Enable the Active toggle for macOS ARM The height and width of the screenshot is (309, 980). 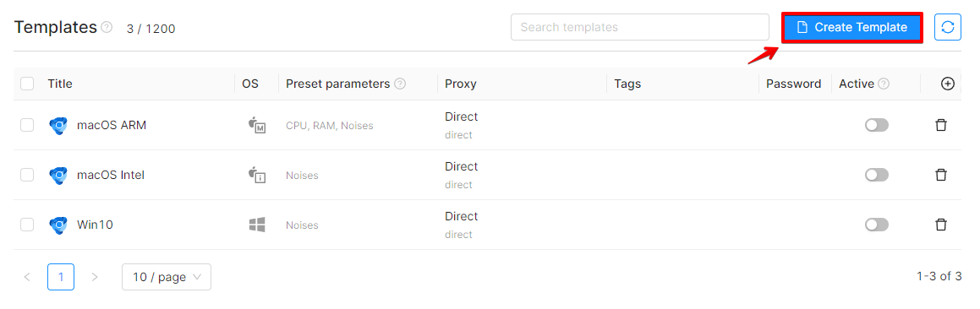click(876, 125)
